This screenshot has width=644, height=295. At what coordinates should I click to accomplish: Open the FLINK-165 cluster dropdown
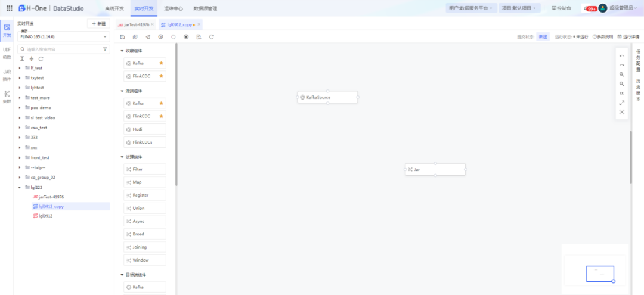click(64, 36)
